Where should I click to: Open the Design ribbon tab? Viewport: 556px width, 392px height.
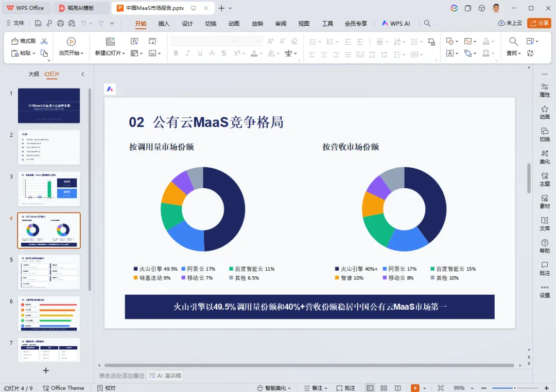[187, 23]
